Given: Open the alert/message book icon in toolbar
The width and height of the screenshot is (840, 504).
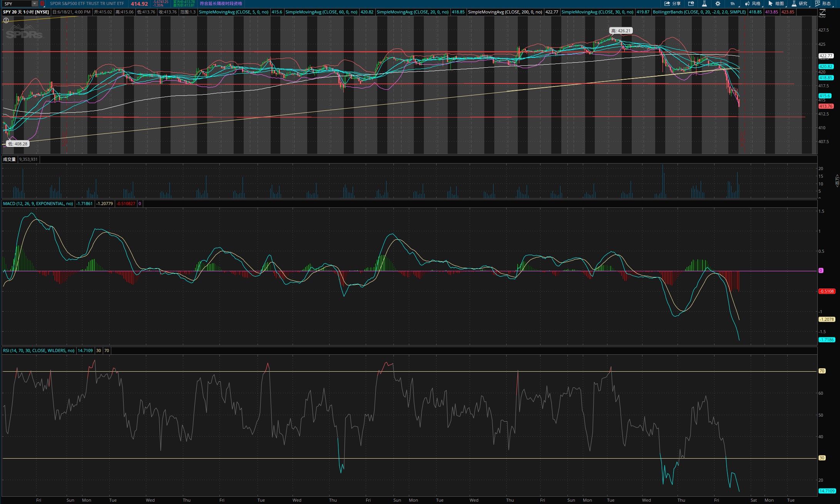Looking at the screenshot, I should [x=691, y=4].
